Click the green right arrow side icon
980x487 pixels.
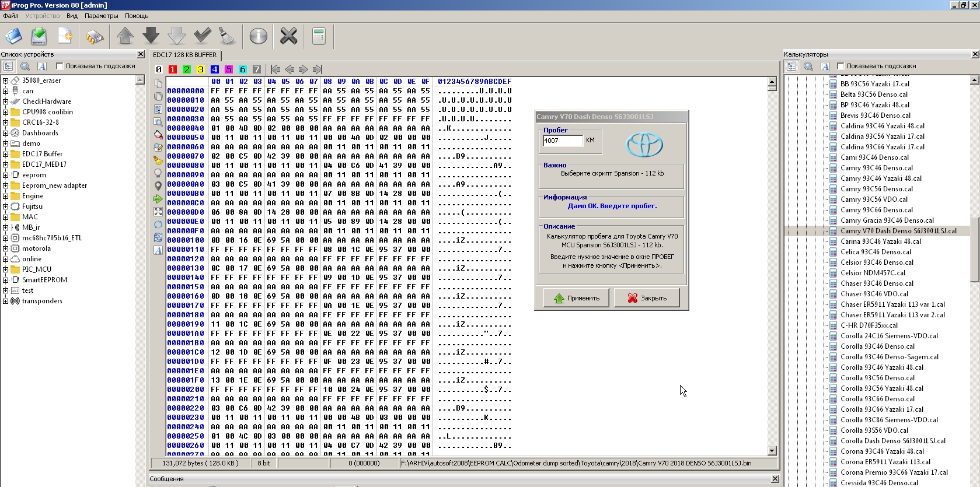point(158,199)
